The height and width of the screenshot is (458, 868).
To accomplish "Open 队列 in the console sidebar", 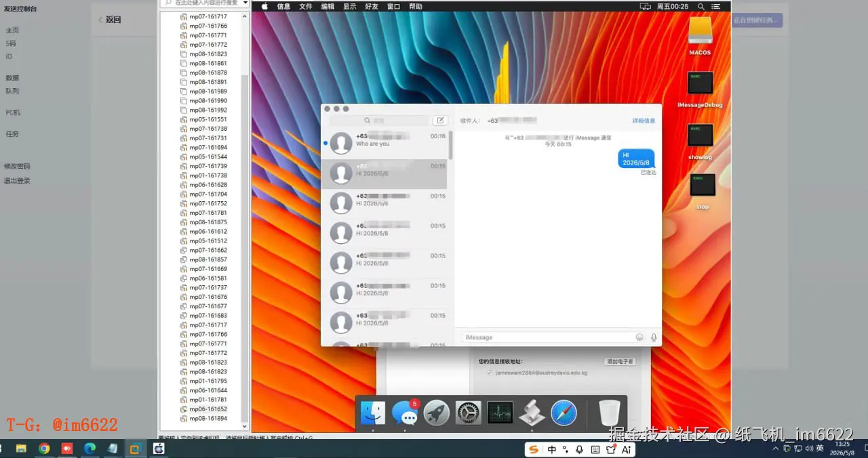I will tap(12, 91).
